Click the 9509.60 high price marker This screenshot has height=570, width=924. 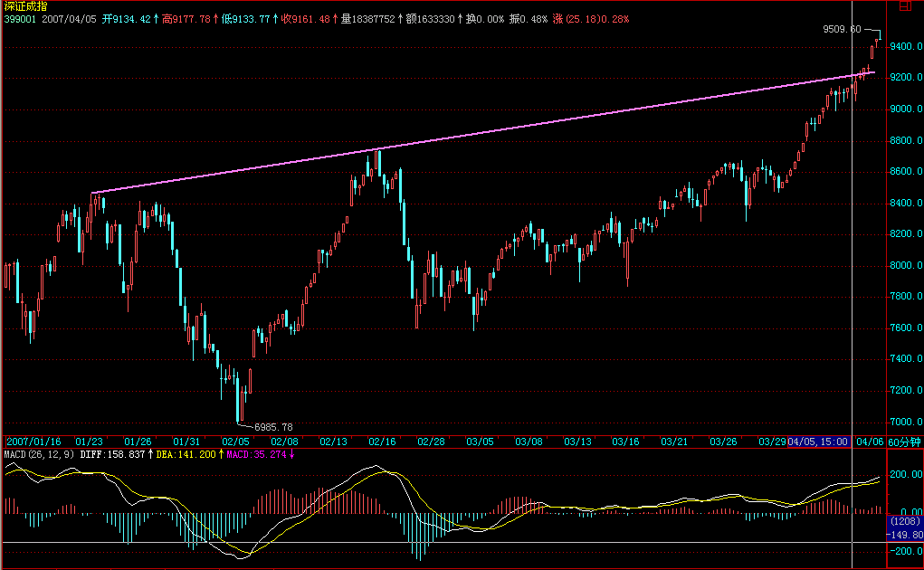pos(841,29)
